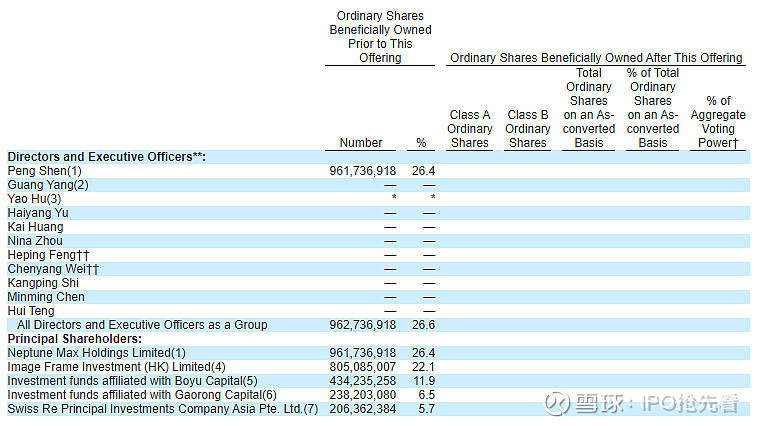Click Peng Shen's percentage 26.4

tap(423, 171)
